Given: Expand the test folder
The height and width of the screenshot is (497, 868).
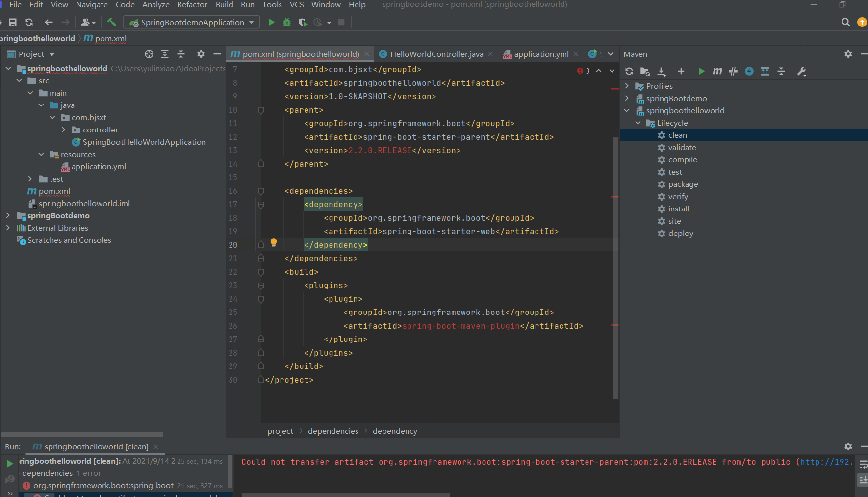Looking at the screenshot, I should (x=30, y=179).
